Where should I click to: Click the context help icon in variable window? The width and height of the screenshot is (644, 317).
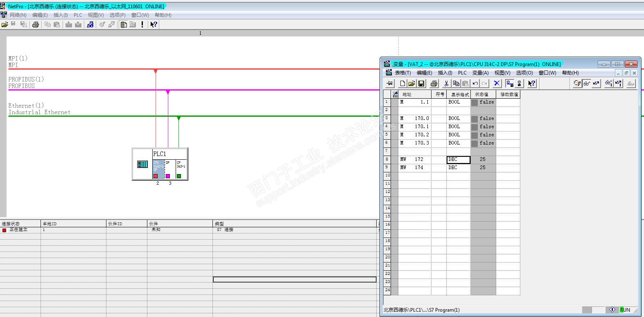[531, 84]
